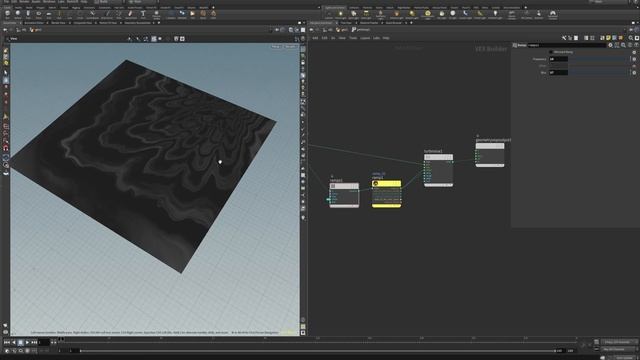Image resolution: width=640 pixels, height=360 pixels.
Task: Add a Camera from the lights shelf
Action: point(329,15)
